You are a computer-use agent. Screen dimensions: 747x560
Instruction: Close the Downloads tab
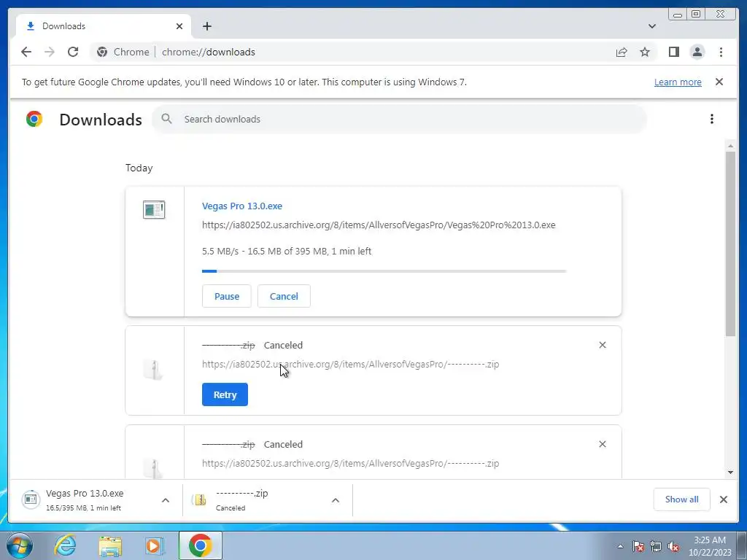point(179,26)
